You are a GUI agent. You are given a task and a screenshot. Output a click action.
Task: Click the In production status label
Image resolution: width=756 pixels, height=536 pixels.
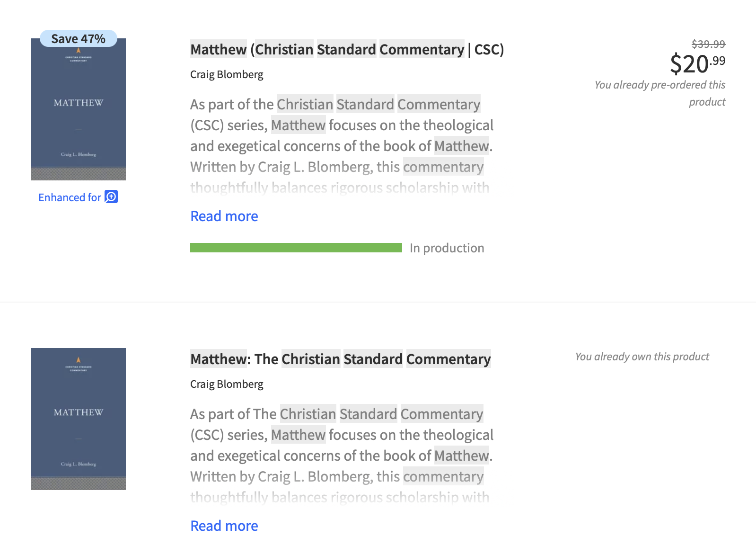coord(447,248)
